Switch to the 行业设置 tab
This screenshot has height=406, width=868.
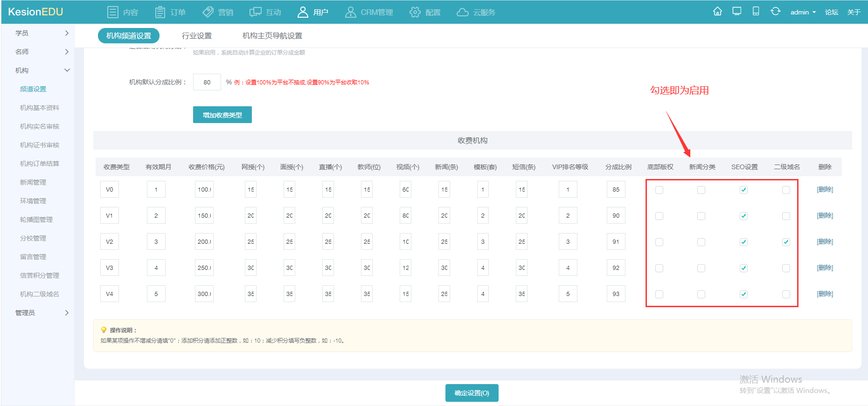click(x=197, y=36)
